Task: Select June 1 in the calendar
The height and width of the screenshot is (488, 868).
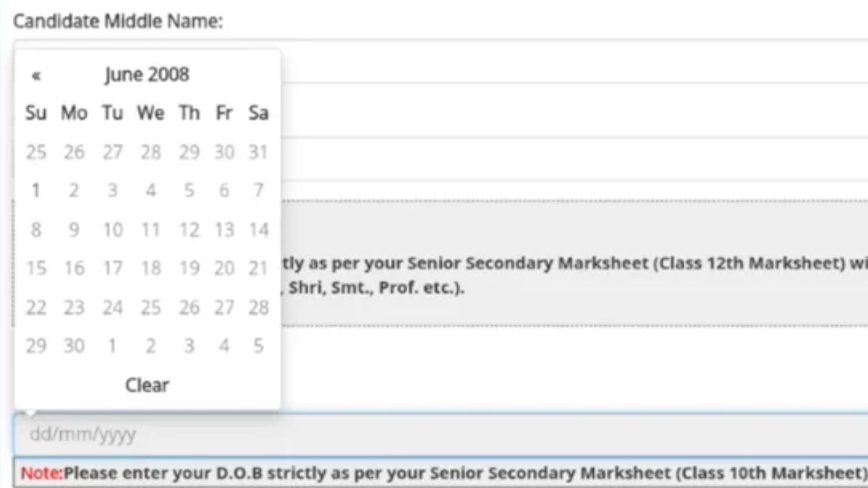Action: pos(36,192)
